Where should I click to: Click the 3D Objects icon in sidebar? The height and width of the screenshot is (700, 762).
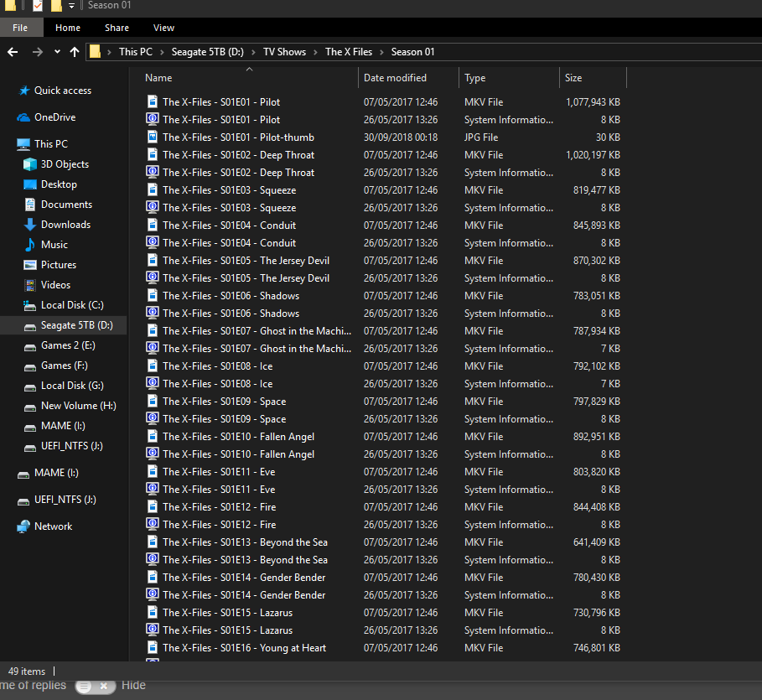[30, 164]
